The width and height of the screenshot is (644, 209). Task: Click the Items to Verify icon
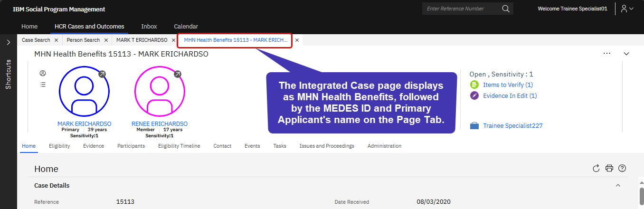(x=474, y=85)
